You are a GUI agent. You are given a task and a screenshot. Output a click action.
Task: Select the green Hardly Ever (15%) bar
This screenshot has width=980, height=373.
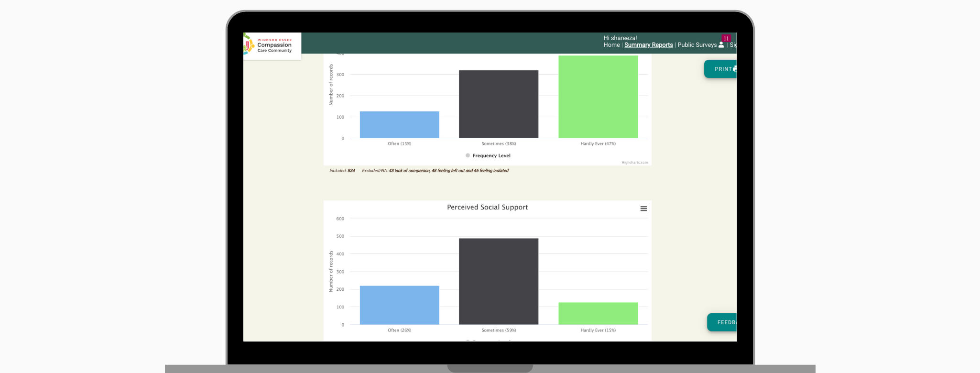click(x=598, y=313)
